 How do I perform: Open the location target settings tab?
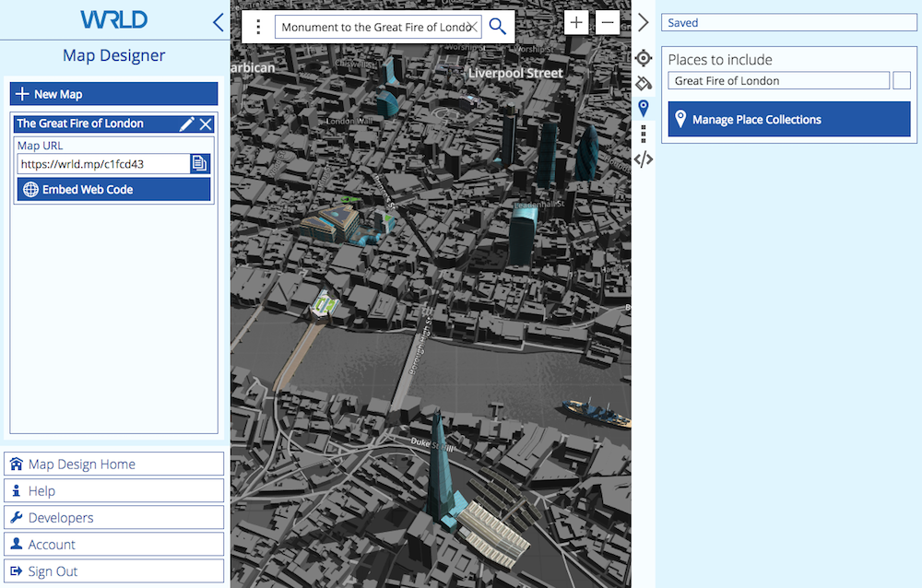coord(644,58)
